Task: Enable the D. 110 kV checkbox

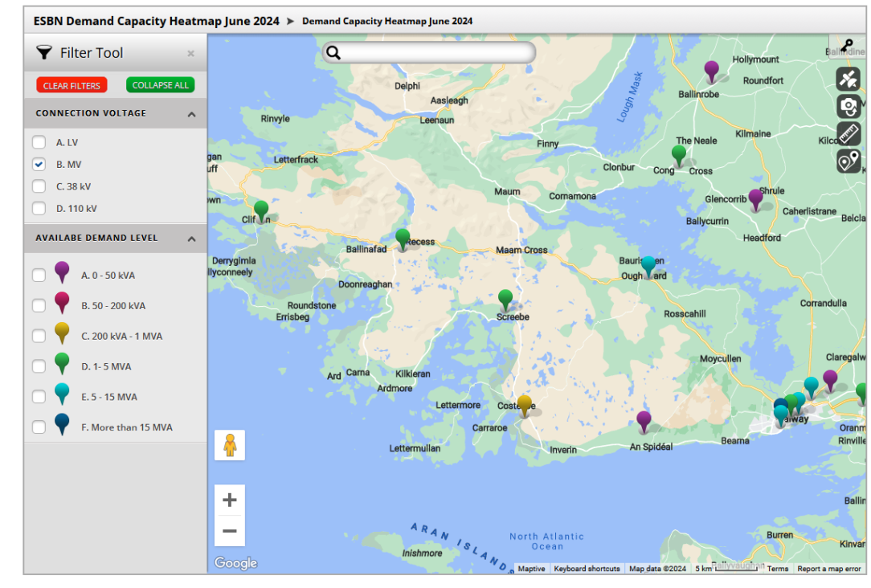Action: (x=39, y=208)
